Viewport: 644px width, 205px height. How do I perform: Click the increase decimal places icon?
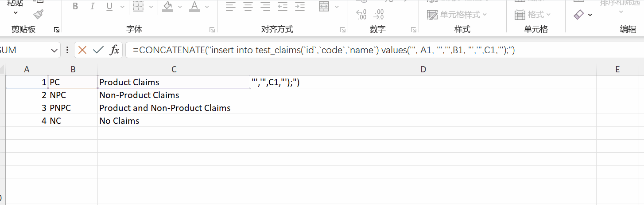tap(361, 15)
